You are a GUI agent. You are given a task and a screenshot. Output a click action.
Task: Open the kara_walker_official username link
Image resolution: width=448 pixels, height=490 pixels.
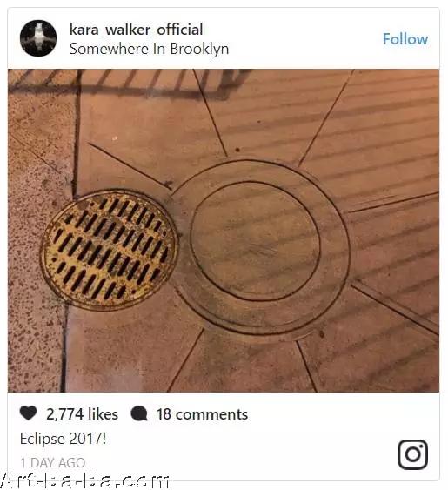click(137, 30)
